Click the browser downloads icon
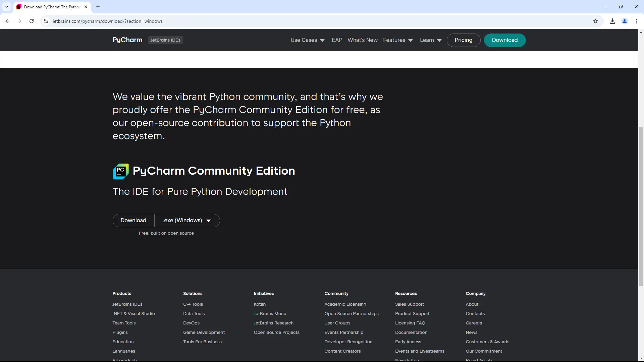Image resolution: width=644 pixels, height=362 pixels. coord(612,21)
